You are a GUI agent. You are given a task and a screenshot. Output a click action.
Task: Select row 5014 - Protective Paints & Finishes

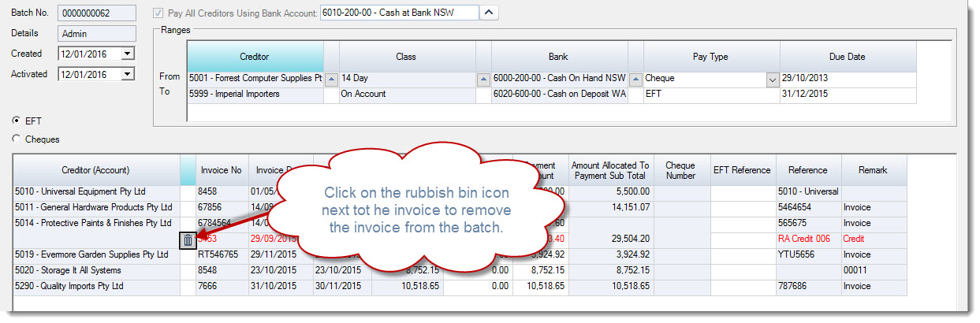pos(96,223)
